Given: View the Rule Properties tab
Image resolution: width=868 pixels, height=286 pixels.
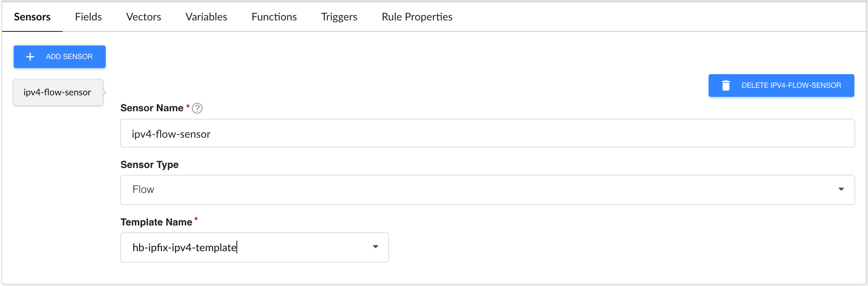Looking at the screenshot, I should coord(417,17).
